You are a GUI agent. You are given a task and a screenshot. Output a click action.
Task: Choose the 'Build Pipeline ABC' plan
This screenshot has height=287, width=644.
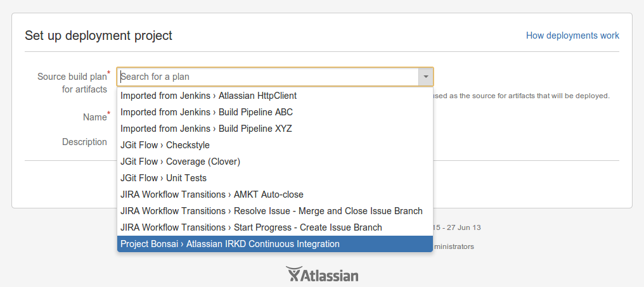(x=207, y=112)
